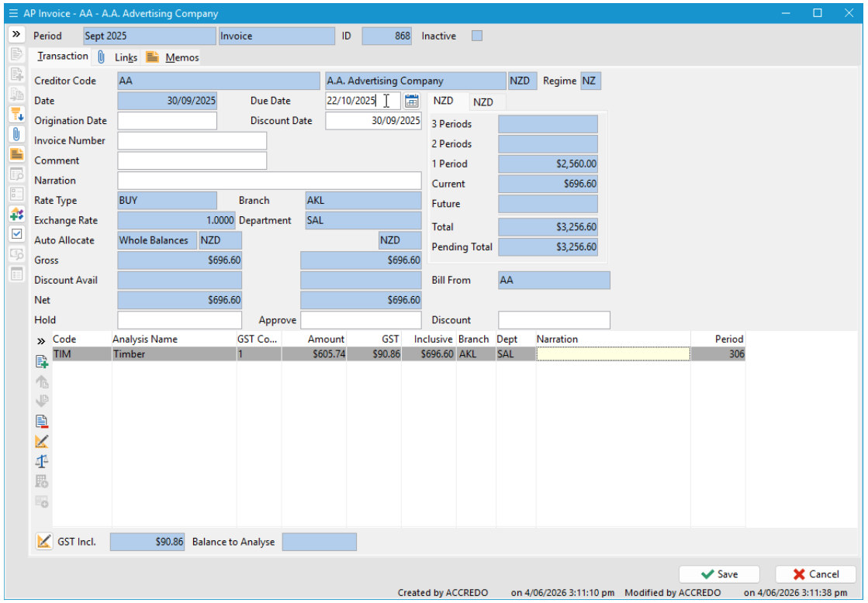
Task: Click the greyed plain document icon in sidebar
Action: coord(16,54)
